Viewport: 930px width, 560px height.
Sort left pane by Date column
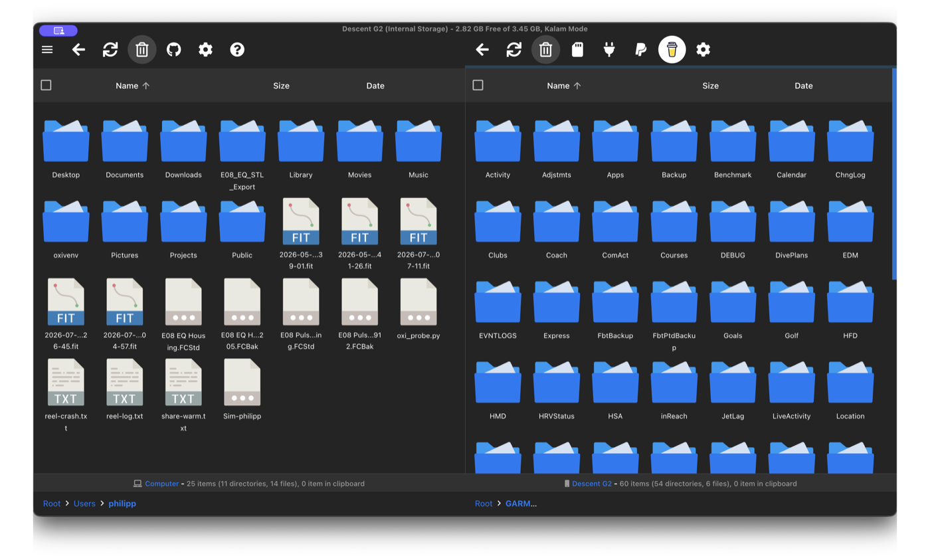tap(375, 86)
